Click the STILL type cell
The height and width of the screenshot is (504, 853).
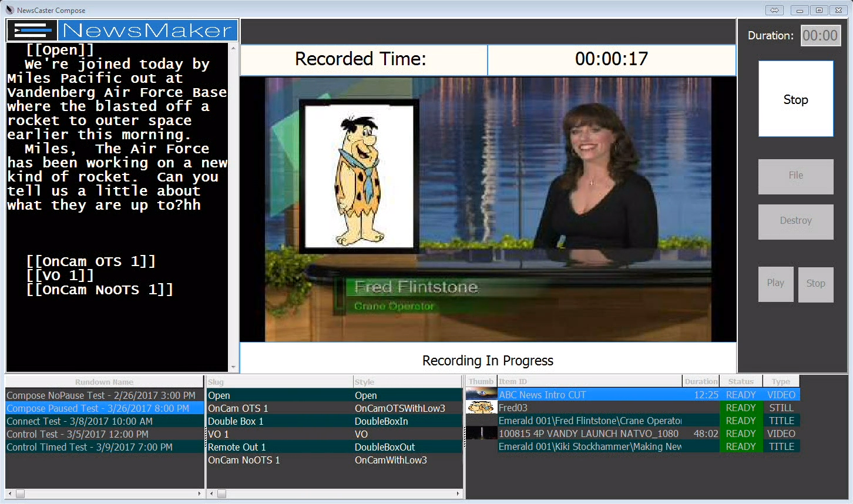(781, 408)
